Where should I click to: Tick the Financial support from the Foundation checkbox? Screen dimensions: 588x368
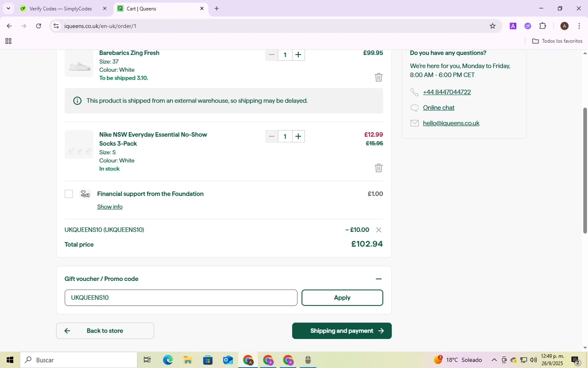pyautogui.click(x=69, y=194)
